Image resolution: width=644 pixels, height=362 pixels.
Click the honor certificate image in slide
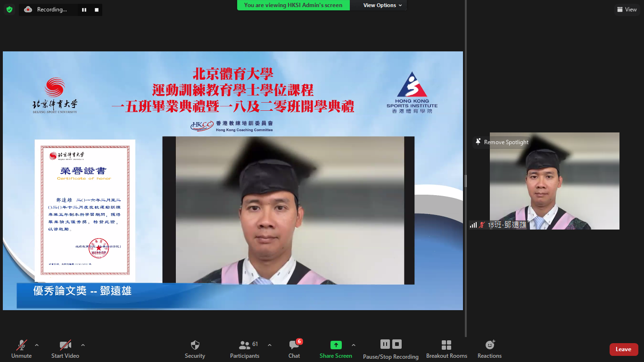point(85,211)
